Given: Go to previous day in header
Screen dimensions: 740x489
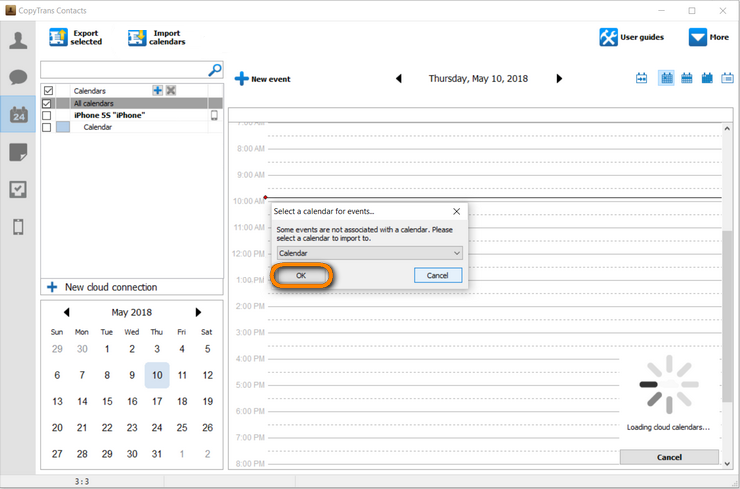Looking at the screenshot, I should pyautogui.click(x=399, y=79).
